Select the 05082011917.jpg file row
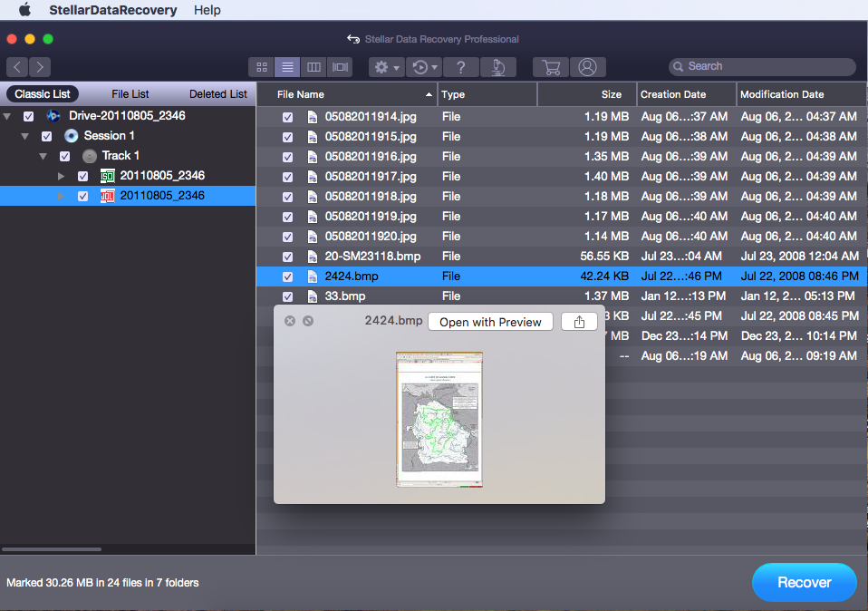868x611 pixels. pos(562,177)
